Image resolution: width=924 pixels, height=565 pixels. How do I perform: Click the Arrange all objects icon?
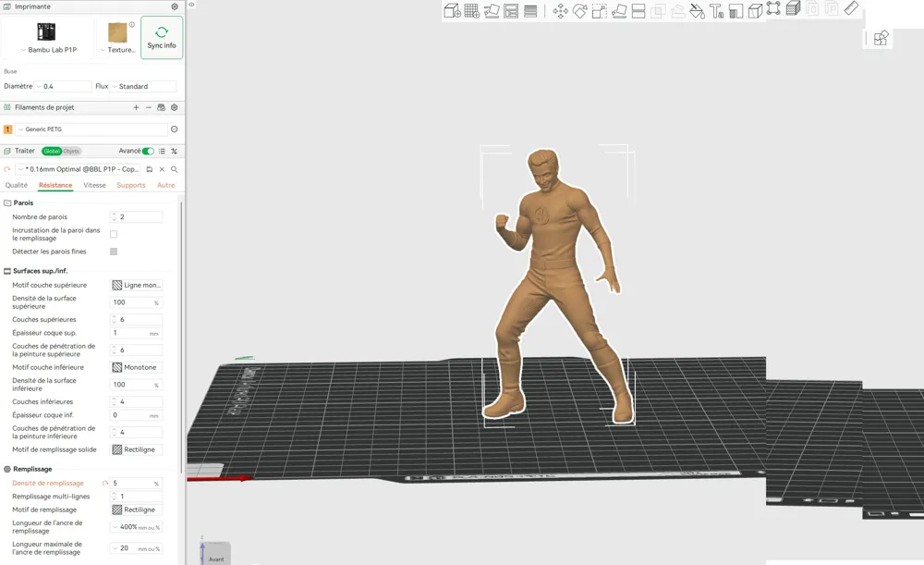coord(511,11)
